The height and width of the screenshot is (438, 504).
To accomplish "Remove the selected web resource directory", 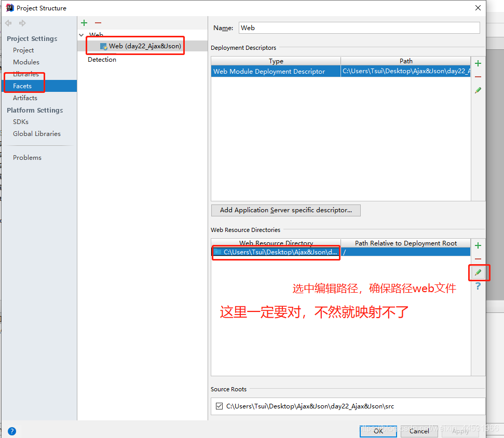I will pos(478,259).
